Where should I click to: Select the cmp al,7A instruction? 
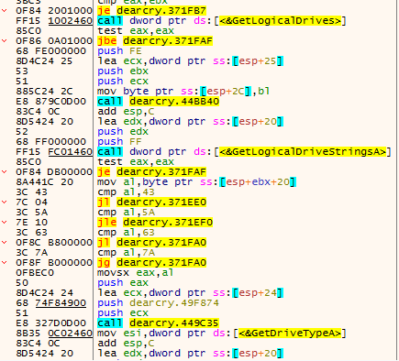click(x=126, y=253)
